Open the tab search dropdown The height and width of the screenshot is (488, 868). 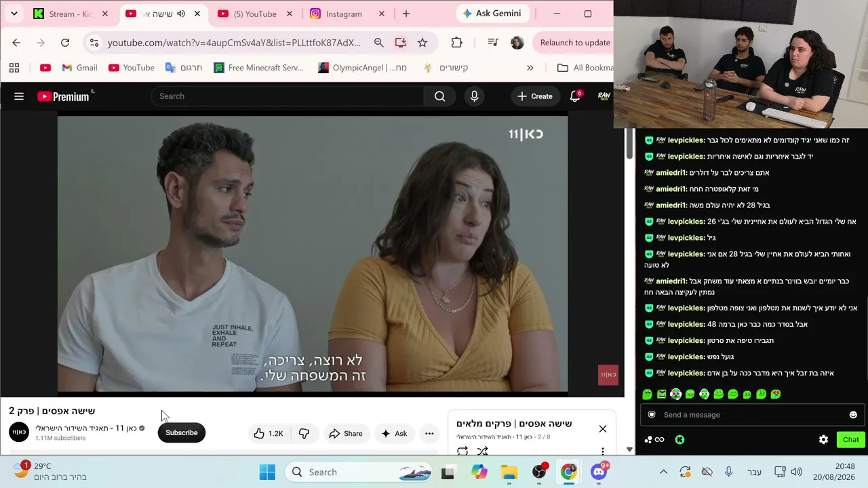click(x=14, y=14)
